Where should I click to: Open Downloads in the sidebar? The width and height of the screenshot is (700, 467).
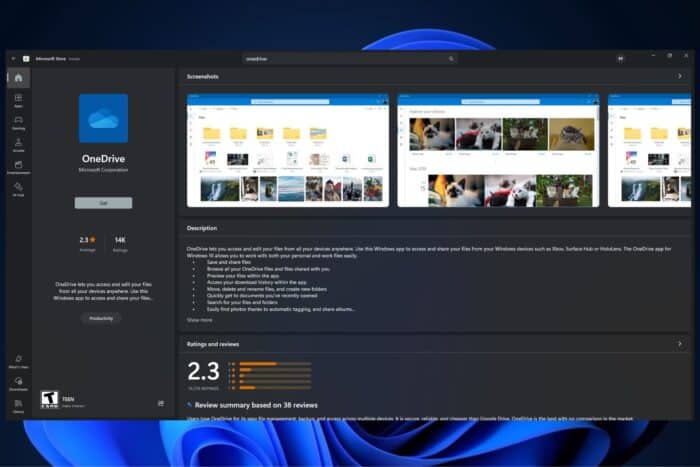(18, 384)
